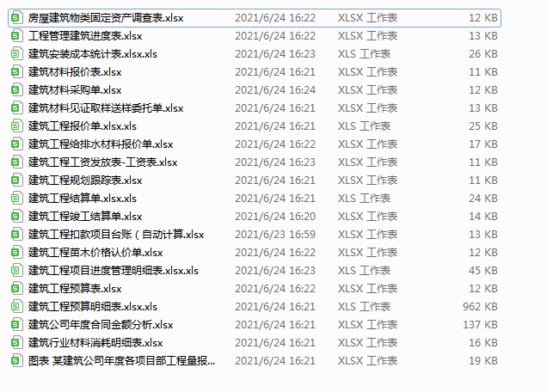Select the file icon of 建筑材料报价表.xlsx
Image resolution: width=547 pixels, height=392 pixels.
16,72
